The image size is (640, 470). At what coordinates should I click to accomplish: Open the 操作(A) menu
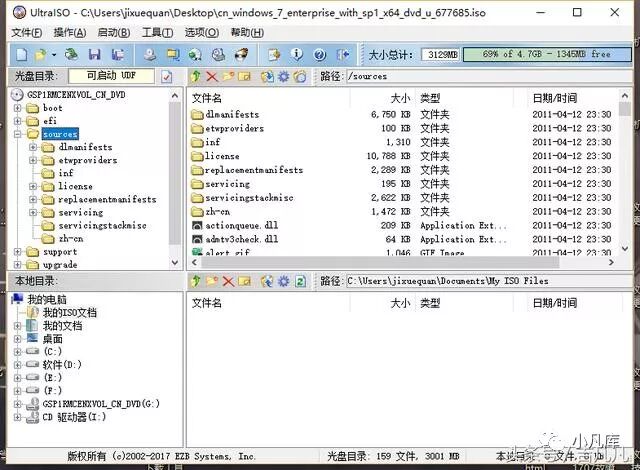coord(70,33)
